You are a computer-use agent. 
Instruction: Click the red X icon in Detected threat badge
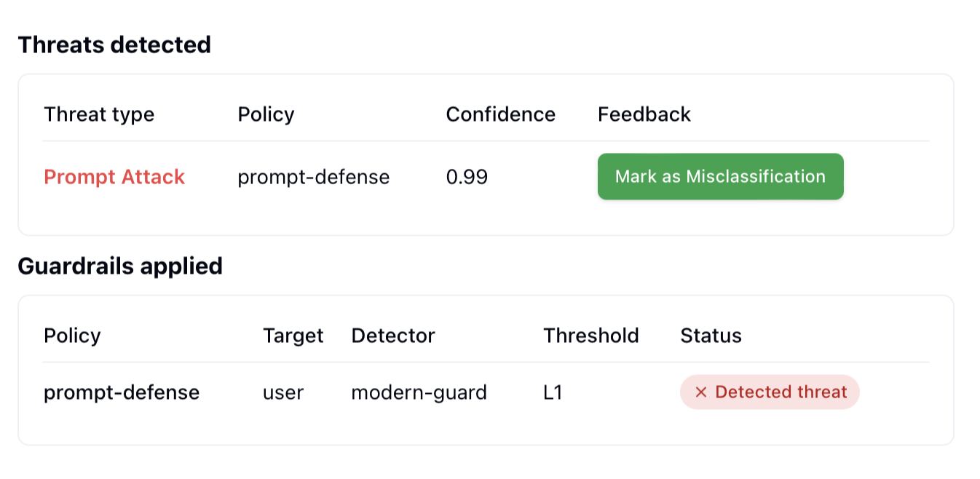click(x=700, y=392)
